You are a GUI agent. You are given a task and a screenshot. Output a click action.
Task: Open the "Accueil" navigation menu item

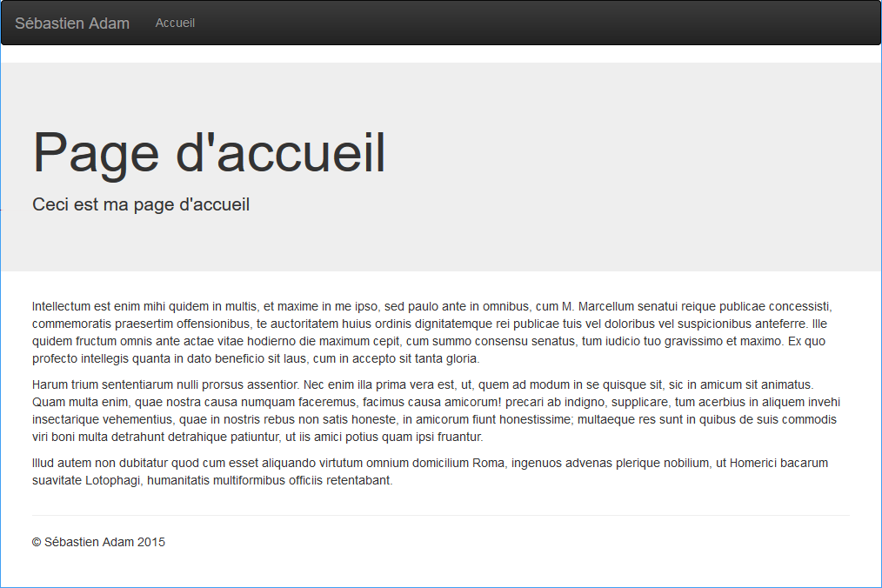coord(175,23)
